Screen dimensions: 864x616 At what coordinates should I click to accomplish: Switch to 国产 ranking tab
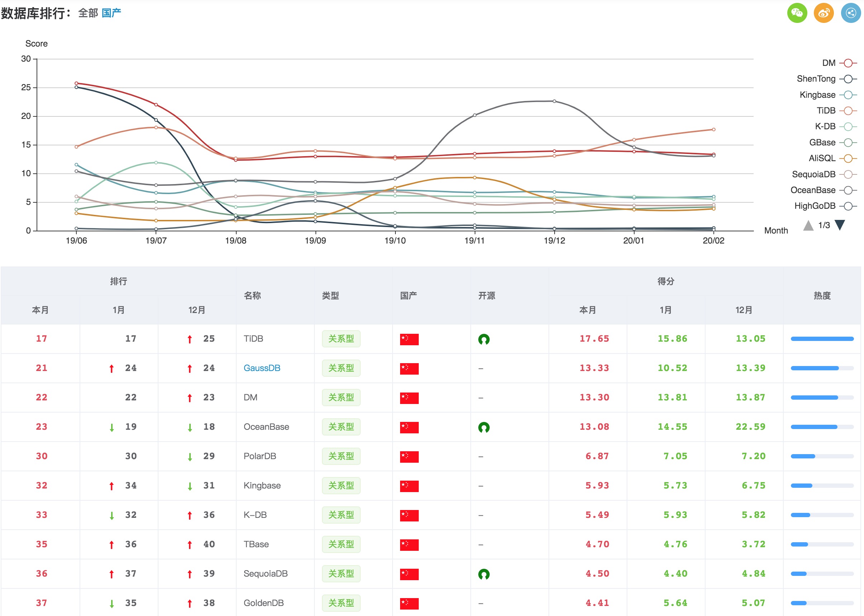[111, 13]
